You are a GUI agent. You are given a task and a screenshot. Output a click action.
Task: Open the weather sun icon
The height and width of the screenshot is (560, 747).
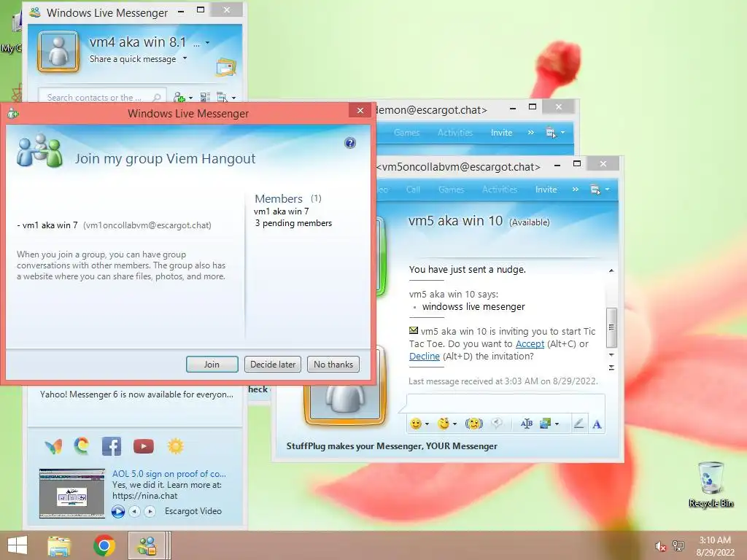coord(175,446)
